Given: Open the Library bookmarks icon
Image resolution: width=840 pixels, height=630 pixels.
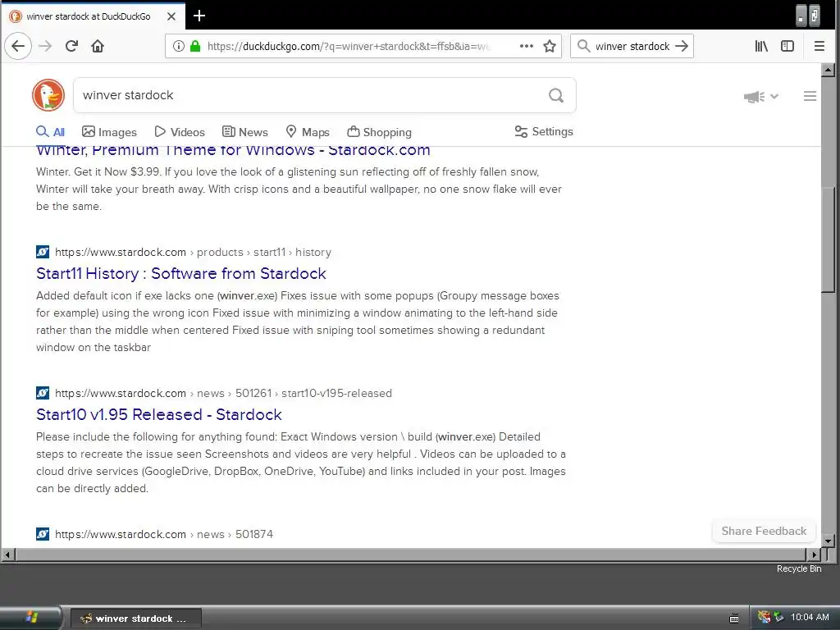Looking at the screenshot, I should click(761, 46).
